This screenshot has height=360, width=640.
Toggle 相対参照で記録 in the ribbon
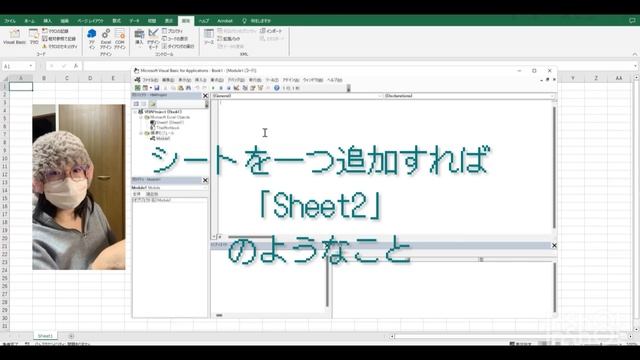click(59, 39)
